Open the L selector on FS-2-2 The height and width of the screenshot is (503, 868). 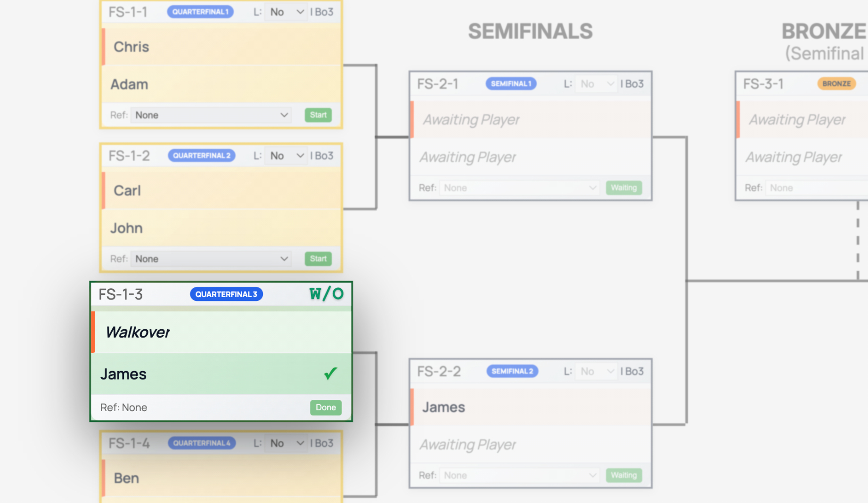click(596, 371)
